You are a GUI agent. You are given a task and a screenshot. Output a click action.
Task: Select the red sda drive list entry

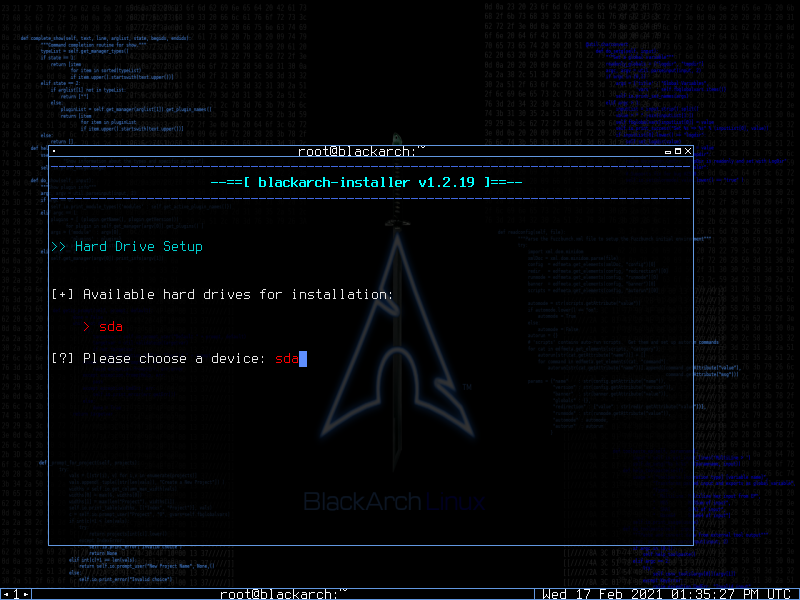click(111, 327)
